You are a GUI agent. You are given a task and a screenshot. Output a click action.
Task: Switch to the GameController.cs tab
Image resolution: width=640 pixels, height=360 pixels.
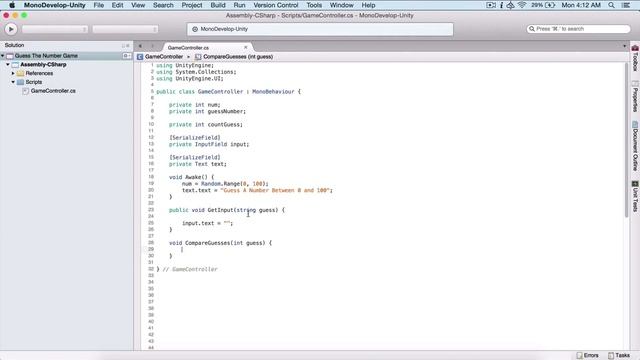tap(188, 48)
